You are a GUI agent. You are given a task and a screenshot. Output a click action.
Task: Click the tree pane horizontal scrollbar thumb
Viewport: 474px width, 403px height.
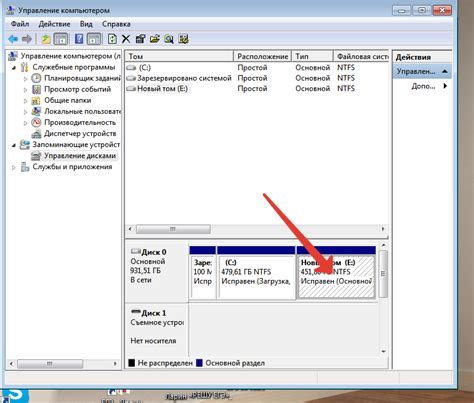click(x=50, y=363)
